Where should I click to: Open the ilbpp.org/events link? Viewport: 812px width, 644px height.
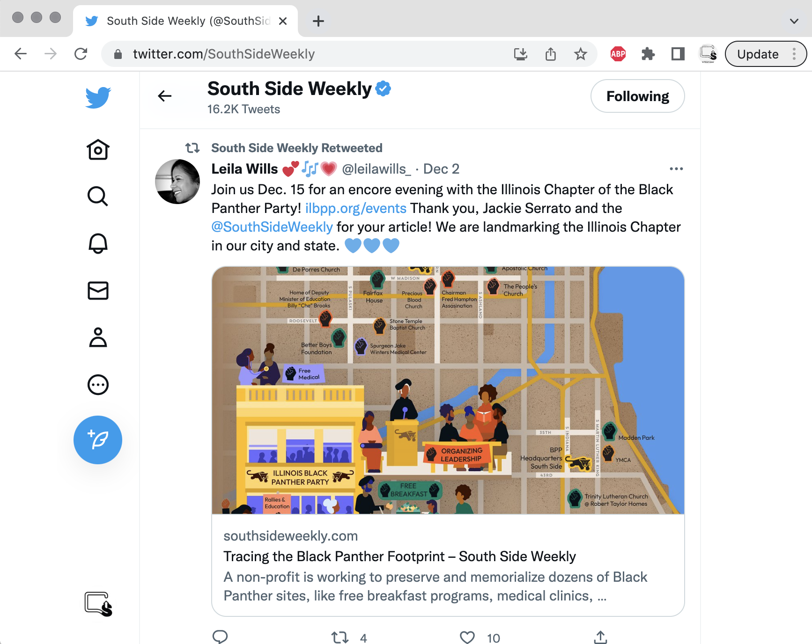coord(355,208)
